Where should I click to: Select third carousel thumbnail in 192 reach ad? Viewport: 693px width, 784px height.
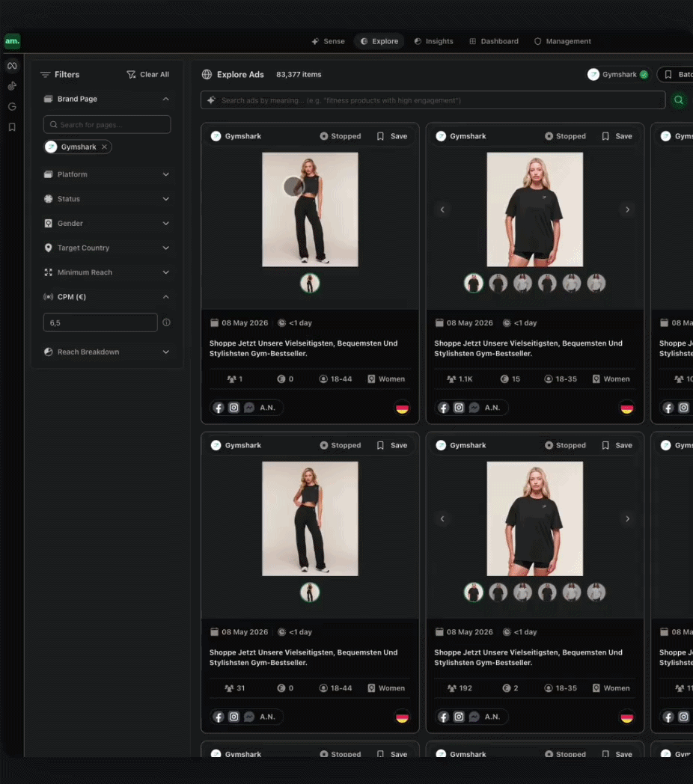tap(522, 592)
